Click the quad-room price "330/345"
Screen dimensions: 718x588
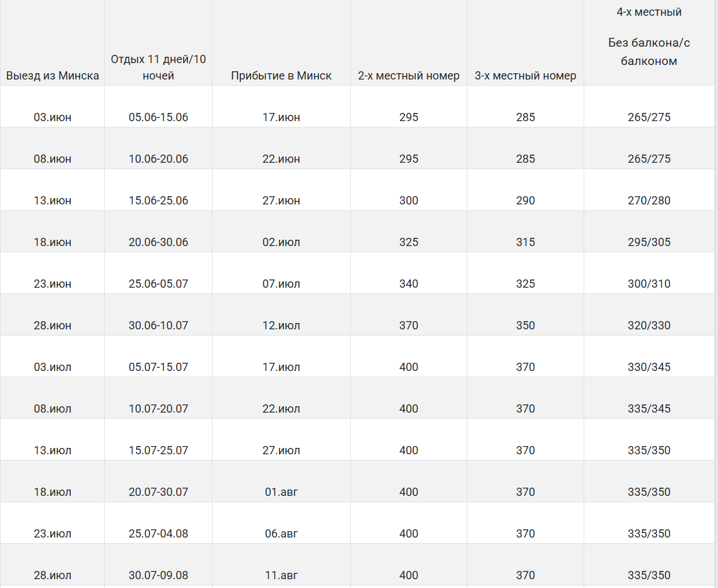[x=649, y=367]
